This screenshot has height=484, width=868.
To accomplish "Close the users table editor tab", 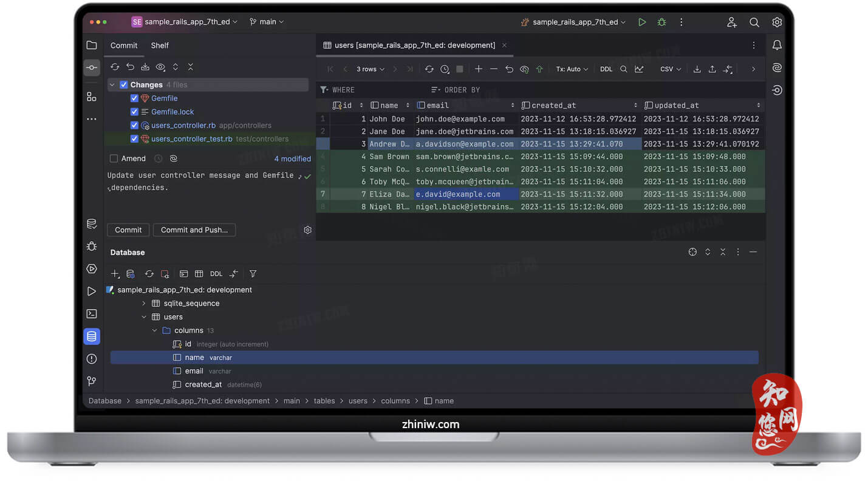I will (x=504, y=45).
